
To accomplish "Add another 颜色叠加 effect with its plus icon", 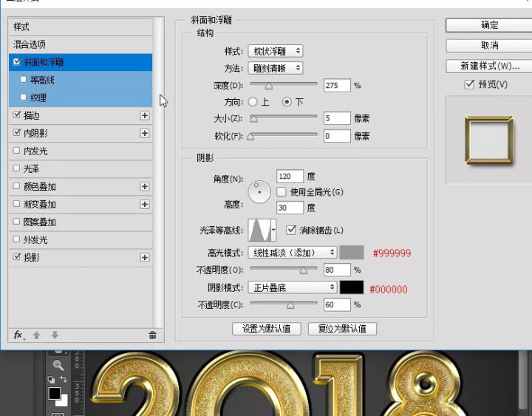I will tap(145, 186).
